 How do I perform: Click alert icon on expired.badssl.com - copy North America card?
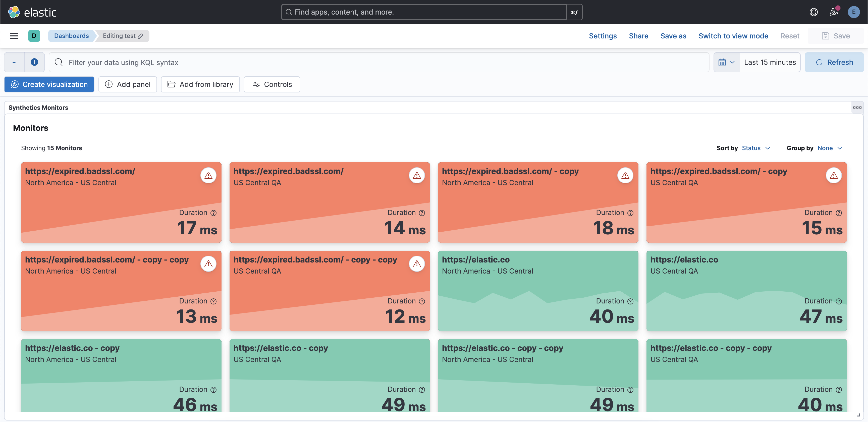point(625,175)
